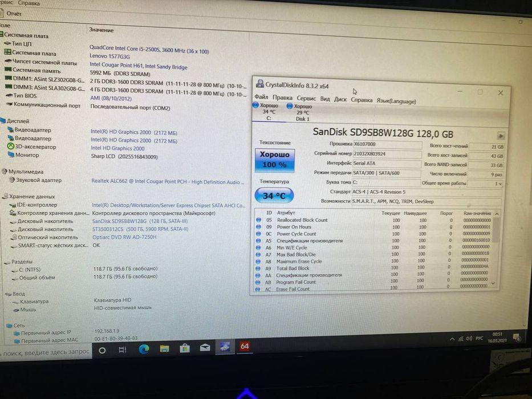Screen dimensions: 532x399
Task: Click the Значение column header
Action: 101,30
